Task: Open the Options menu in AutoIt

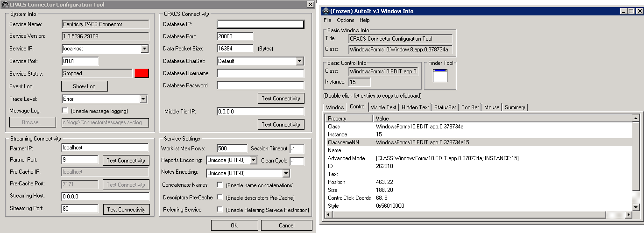Action: [346, 20]
